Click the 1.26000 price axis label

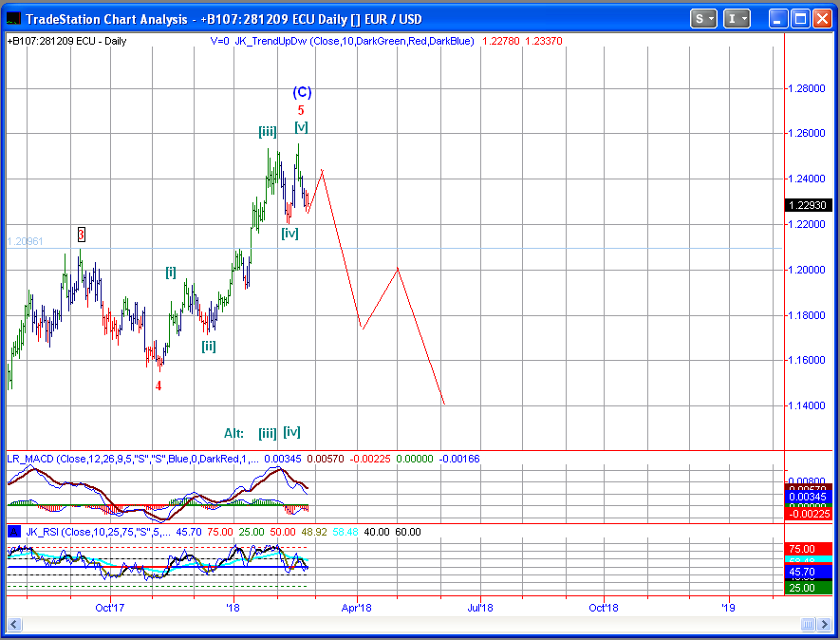[807, 134]
